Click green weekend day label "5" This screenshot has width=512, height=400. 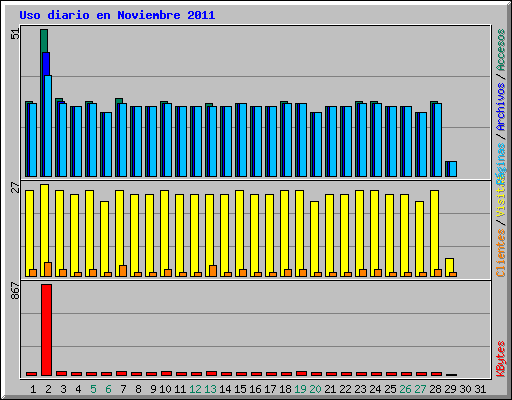tap(93, 389)
